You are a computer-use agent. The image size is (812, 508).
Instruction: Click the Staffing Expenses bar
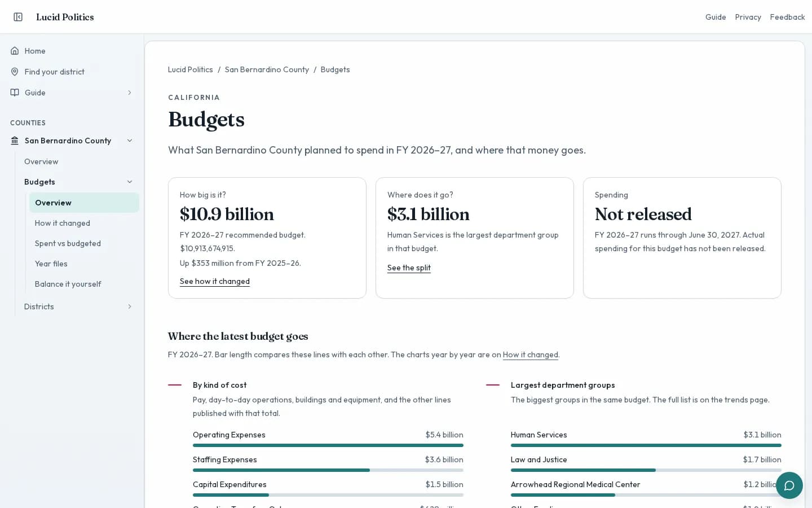[328, 470]
